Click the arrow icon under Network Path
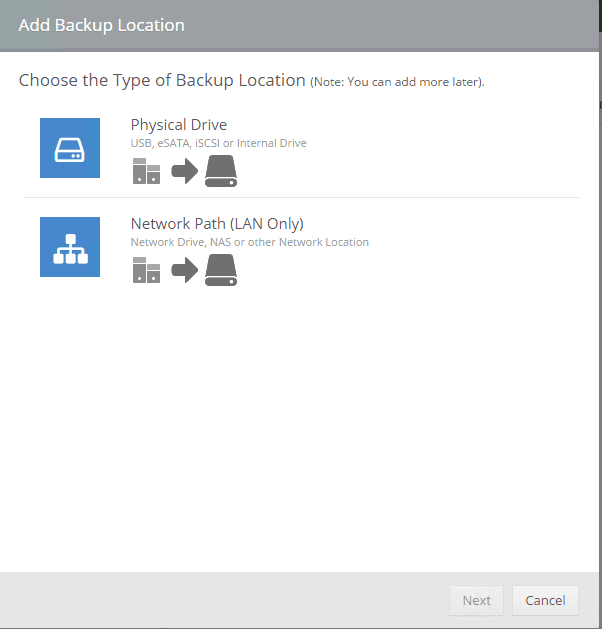602x629 pixels. tap(185, 270)
